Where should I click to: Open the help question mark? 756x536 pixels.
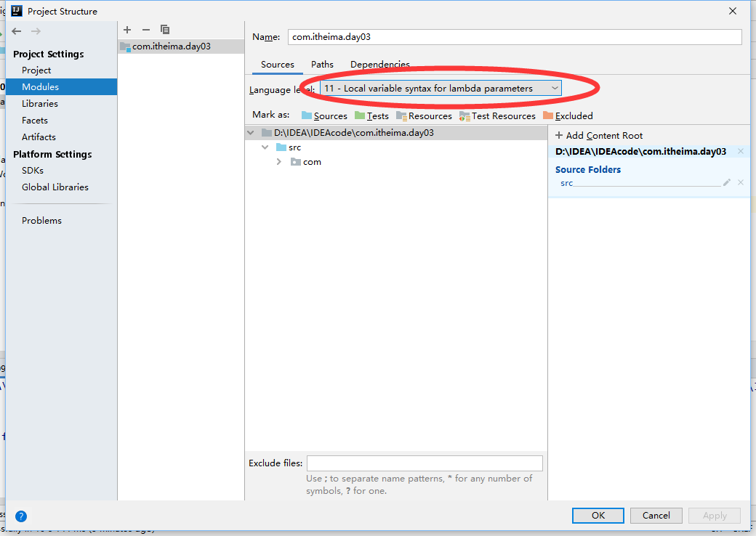tap(21, 516)
